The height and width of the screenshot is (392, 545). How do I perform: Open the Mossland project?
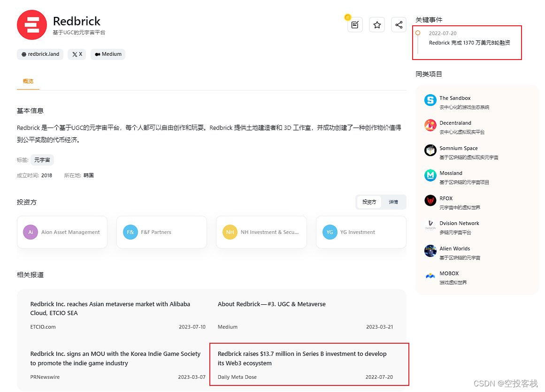coord(451,173)
